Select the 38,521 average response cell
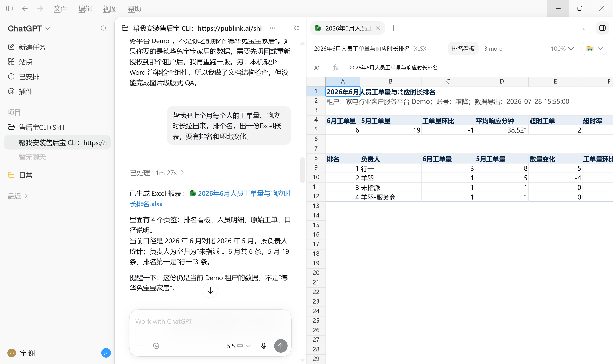Image resolution: width=613 pixels, height=364 pixels. click(x=502, y=130)
